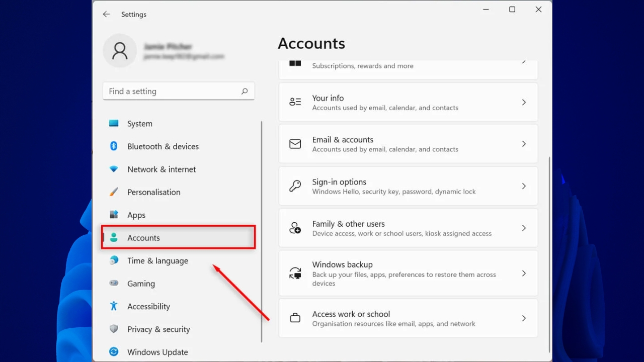644x362 pixels.
Task: Click the sidebar navigation scrollbar
Action: 262,231
